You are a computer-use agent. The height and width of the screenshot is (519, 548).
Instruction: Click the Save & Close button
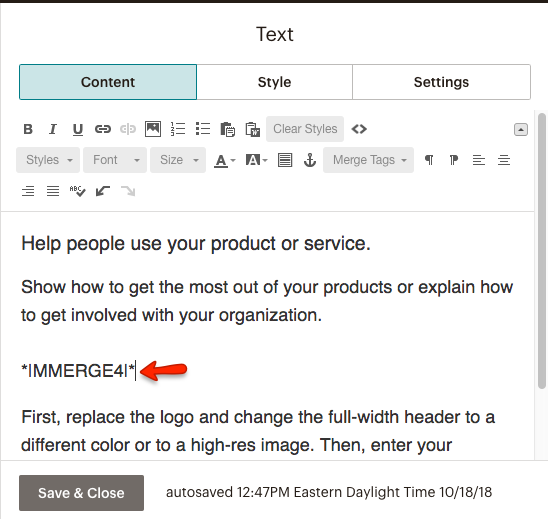[x=81, y=493]
